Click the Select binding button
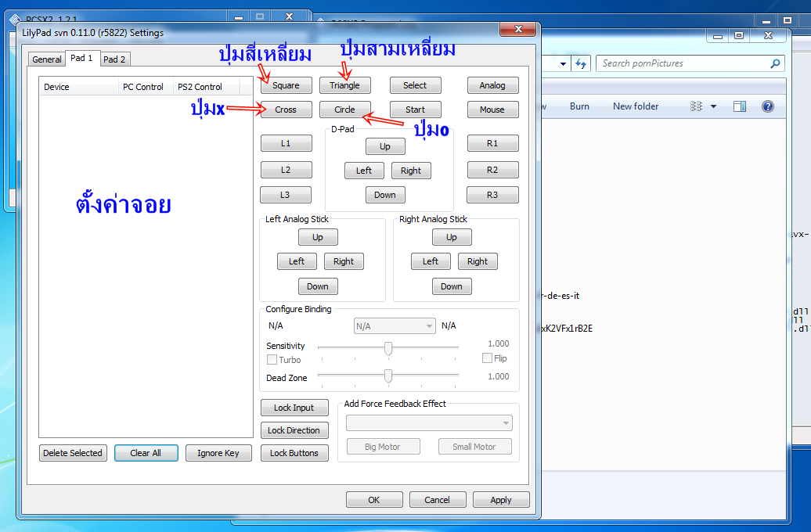 pyautogui.click(x=415, y=85)
